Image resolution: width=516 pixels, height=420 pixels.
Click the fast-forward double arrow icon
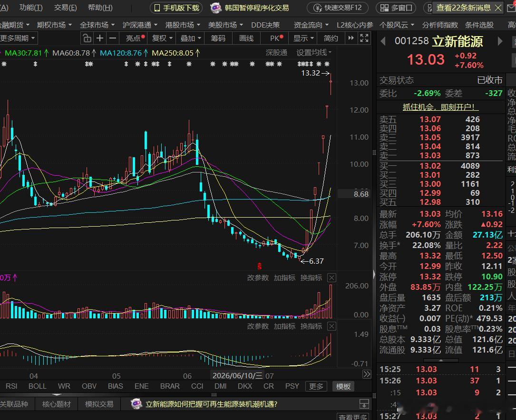[x=351, y=38]
